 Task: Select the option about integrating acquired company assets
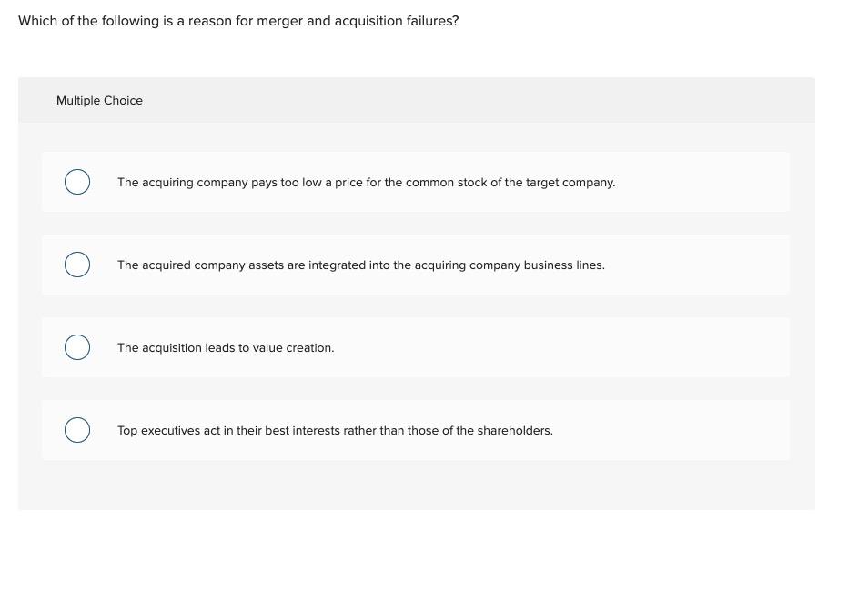point(360,265)
